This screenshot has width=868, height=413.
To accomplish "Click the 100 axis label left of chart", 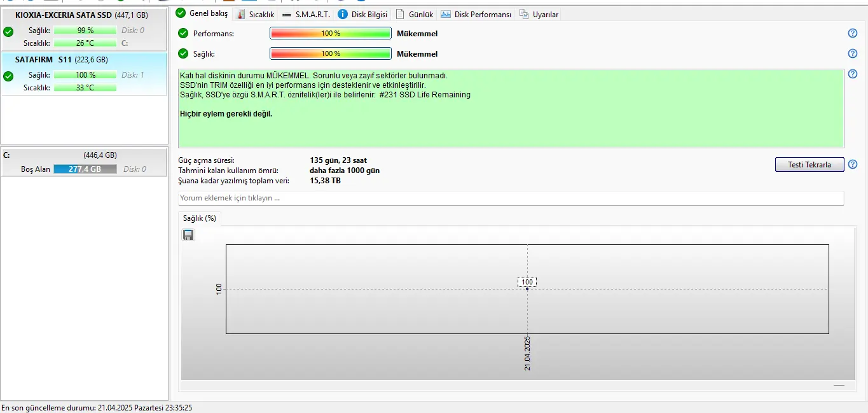I will pos(220,289).
